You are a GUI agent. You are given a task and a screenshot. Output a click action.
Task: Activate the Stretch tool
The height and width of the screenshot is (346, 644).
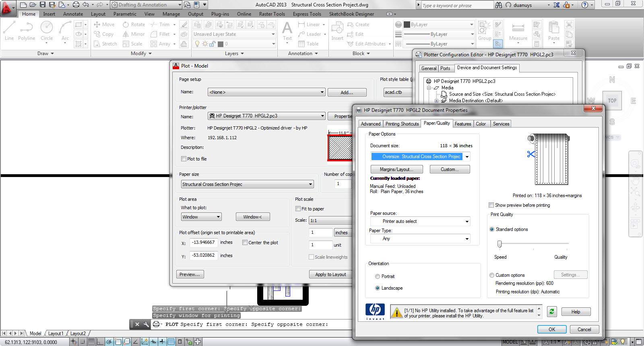[105, 44]
